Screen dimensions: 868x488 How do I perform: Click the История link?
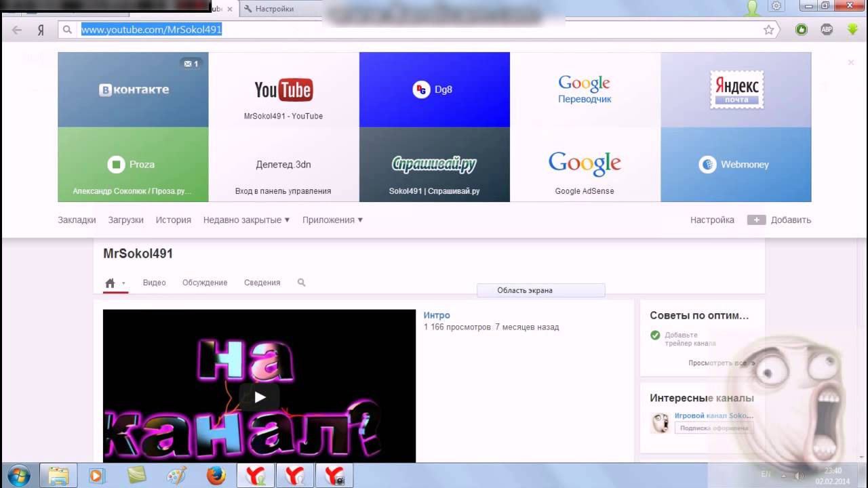click(x=174, y=220)
